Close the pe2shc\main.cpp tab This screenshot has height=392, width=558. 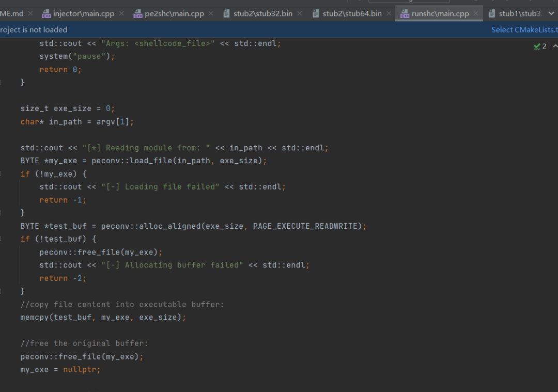pos(211,13)
